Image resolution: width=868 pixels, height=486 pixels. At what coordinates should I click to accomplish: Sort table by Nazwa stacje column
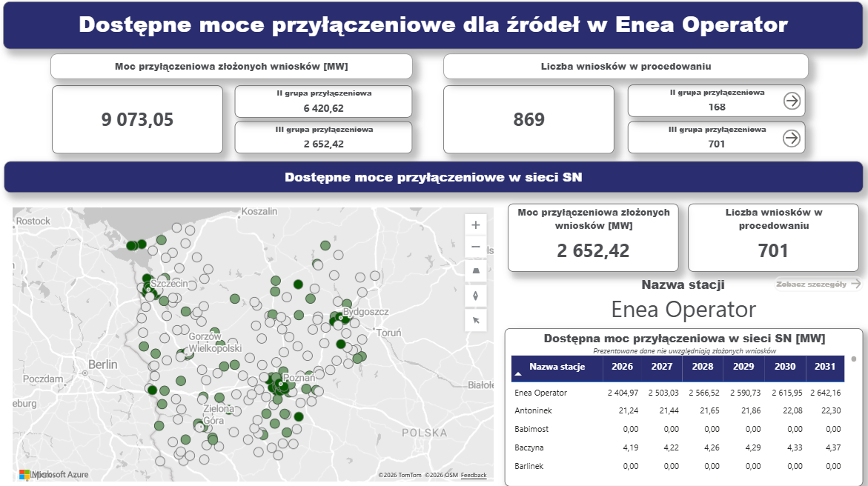pos(557,367)
